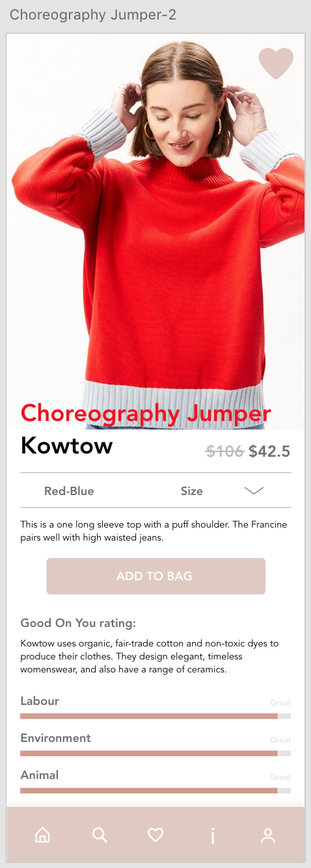Click the red jumper product image
The width and height of the screenshot is (311, 868).
155,231
